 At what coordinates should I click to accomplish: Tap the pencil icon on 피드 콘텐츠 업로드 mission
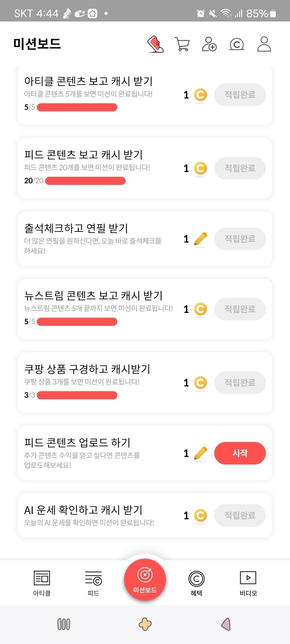201,453
